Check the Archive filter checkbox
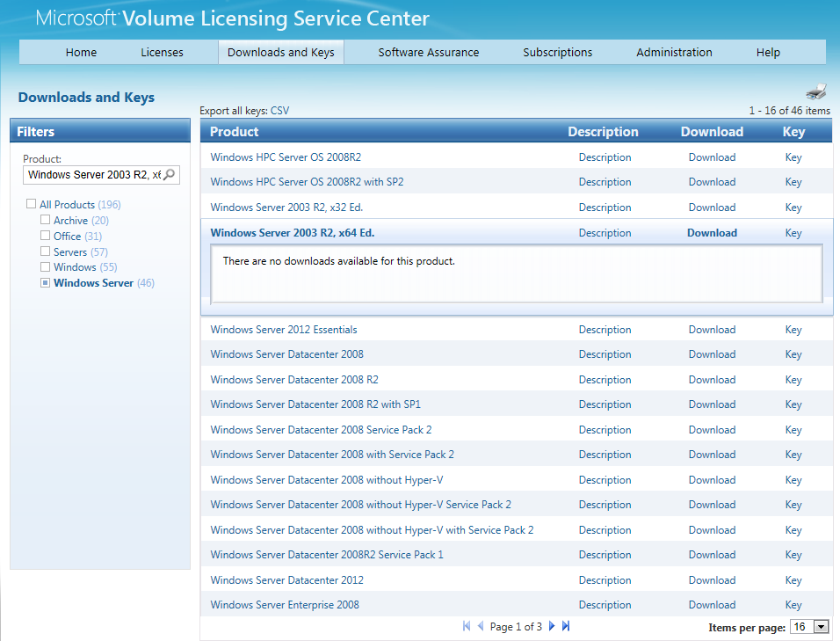The height and width of the screenshot is (641, 840). click(x=45, y=220)
